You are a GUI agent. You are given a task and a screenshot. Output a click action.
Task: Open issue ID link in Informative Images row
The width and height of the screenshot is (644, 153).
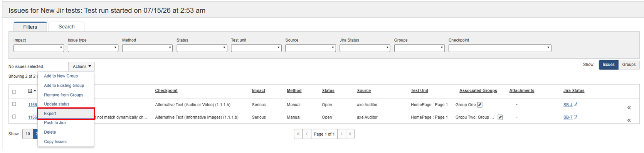pos(33,117)
